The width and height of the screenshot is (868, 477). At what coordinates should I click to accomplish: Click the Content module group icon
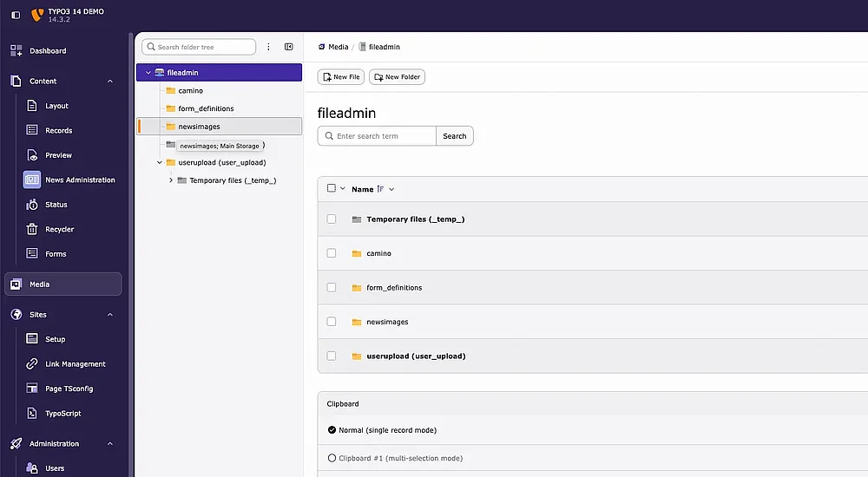pos(16,81)
